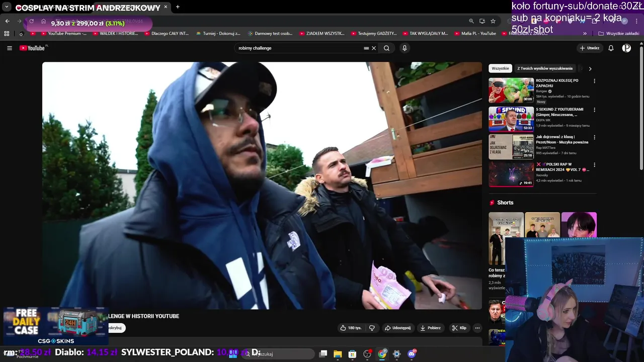Open the browser zoom magnifier icon
Viewport: 644px width, 362px height.
(x=471, y=21)
